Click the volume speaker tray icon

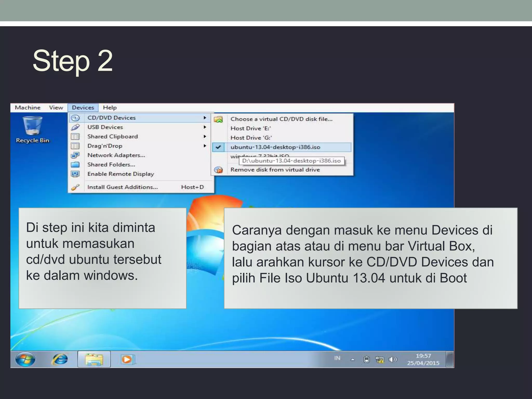(x=393, y=360)
